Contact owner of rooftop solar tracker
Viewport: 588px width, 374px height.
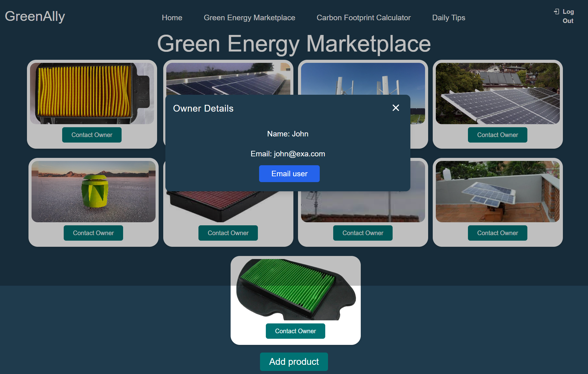point(497,233)
